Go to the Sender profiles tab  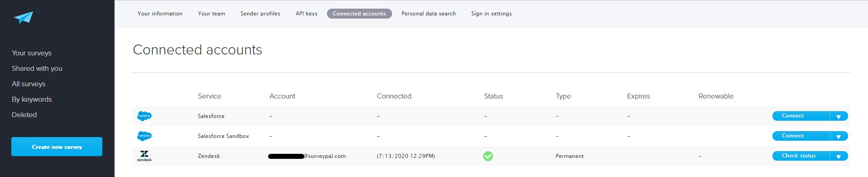coord(260,14)
